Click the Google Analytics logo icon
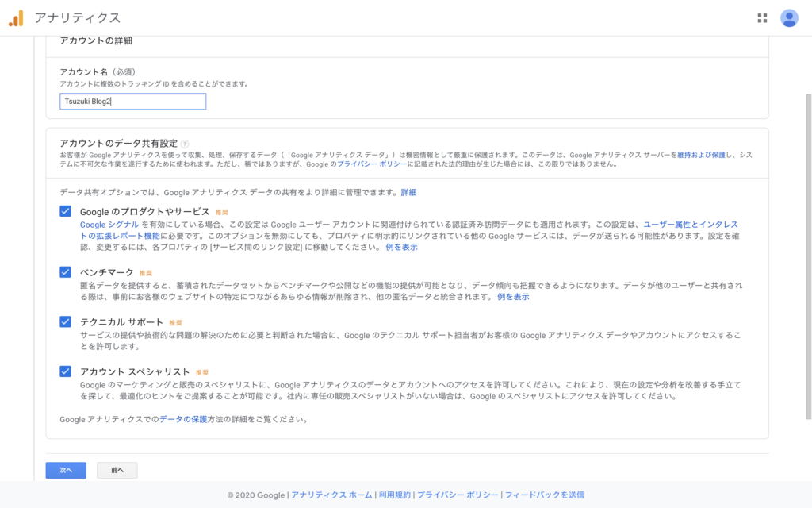 point(16,18)
